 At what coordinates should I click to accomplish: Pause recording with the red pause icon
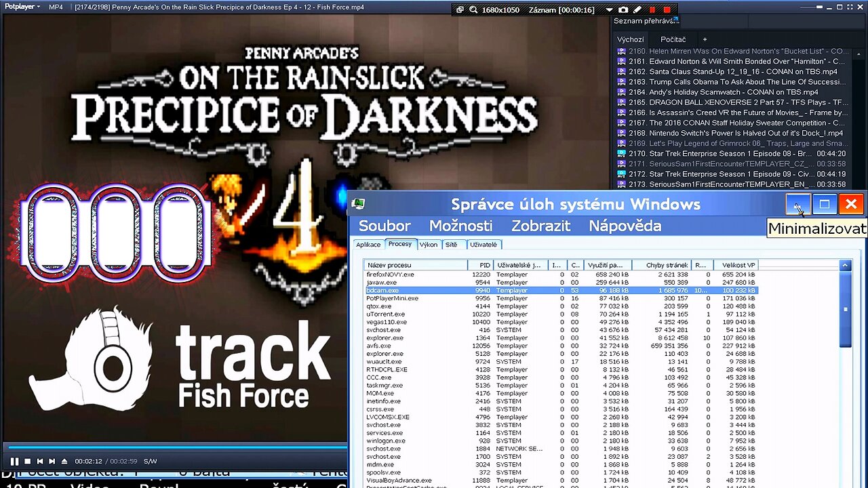[x=652, y=10]
